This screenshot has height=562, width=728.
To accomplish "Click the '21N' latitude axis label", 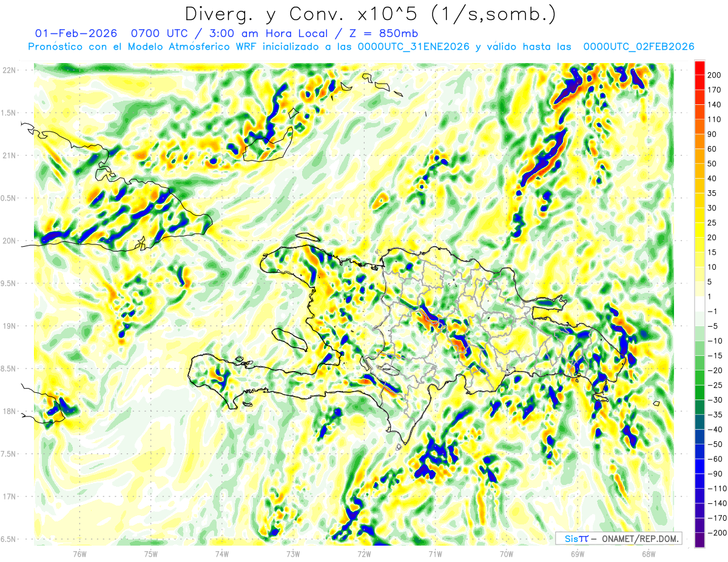I will (9, 156).
